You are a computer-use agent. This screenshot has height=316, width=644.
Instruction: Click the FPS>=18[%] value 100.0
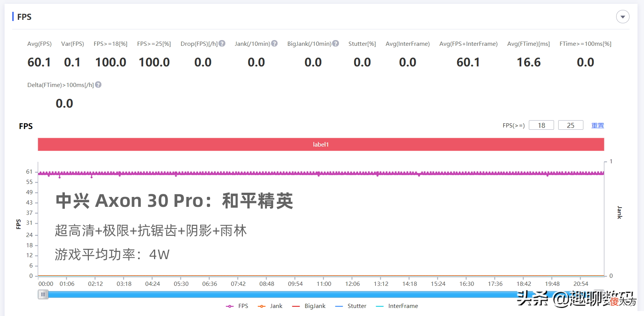coord(111,62)
